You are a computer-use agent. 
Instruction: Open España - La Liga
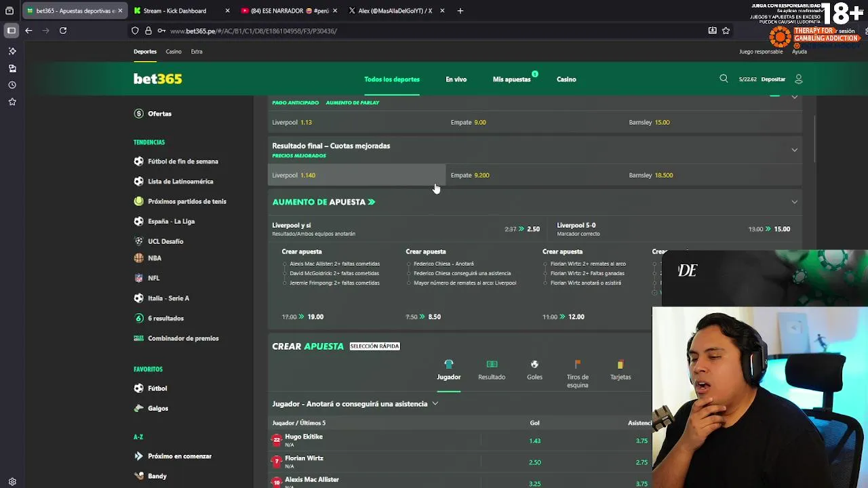[x=171, y=222]
